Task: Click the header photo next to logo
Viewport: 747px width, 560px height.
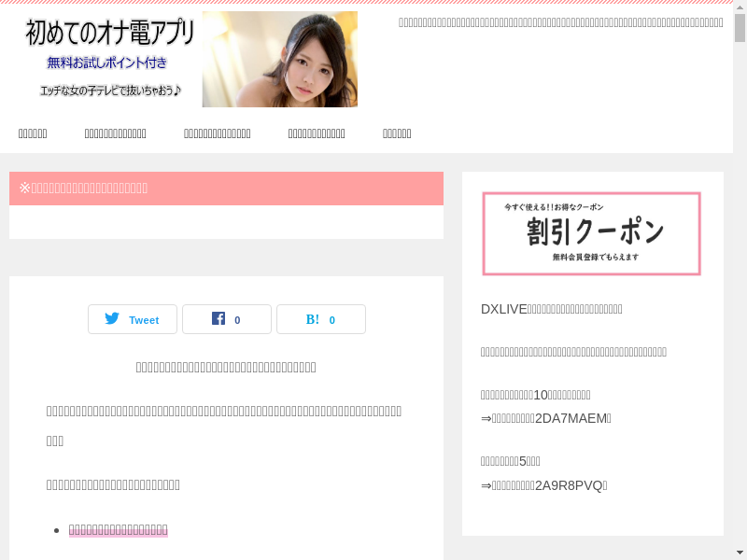Action: [279, 59]
